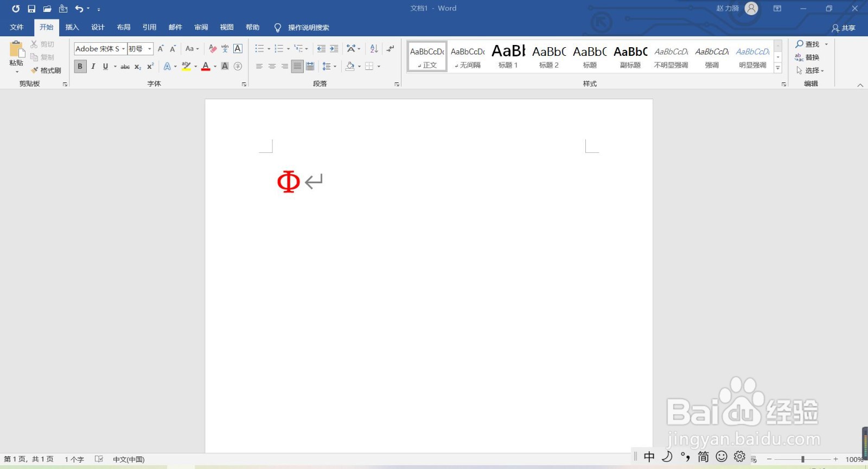868x469 pixels.
Task: Click the character border icon
Action: coord(238,49)
